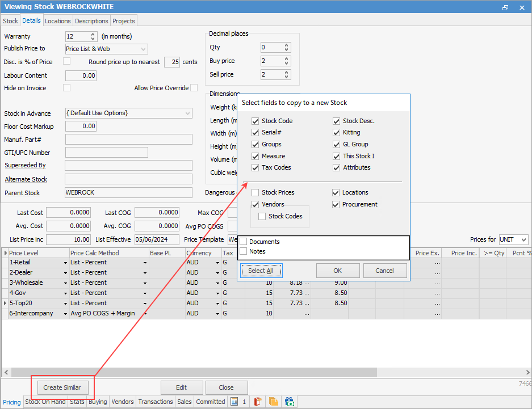Open the Stock On Hand bottom tab
The width and height of the screenshot is (532, 409).
coord(45,402)
